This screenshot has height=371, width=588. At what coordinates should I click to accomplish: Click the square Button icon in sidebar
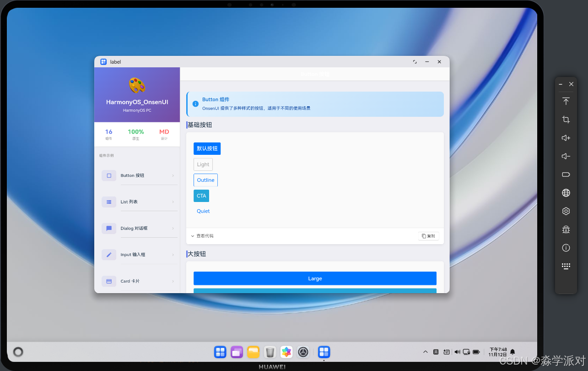[109, 175]
